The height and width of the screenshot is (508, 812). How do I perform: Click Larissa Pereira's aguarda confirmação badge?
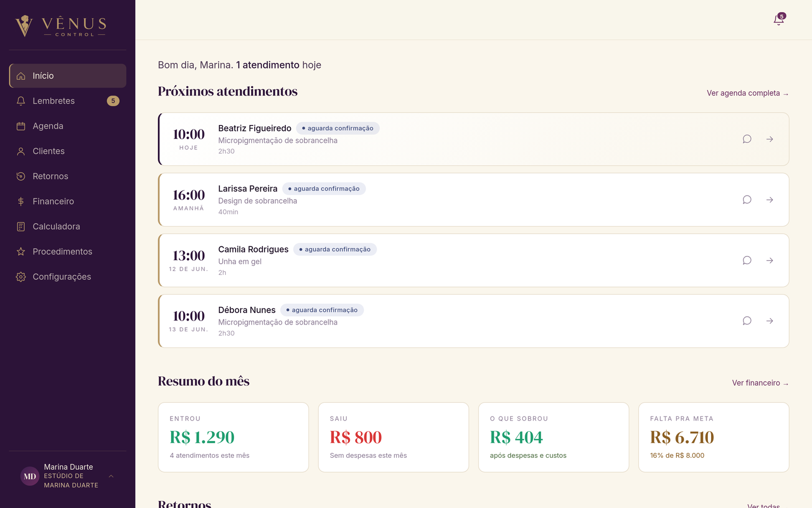click(324, 189)
